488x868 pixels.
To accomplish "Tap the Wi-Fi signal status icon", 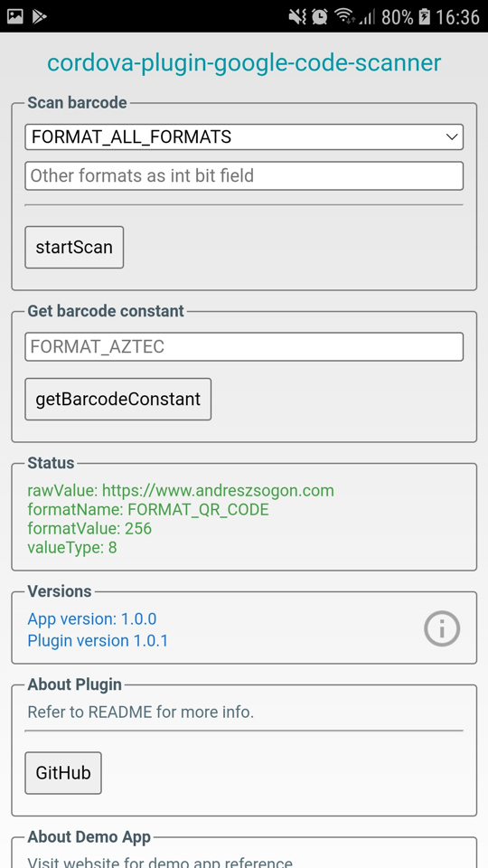I will 344,17.
